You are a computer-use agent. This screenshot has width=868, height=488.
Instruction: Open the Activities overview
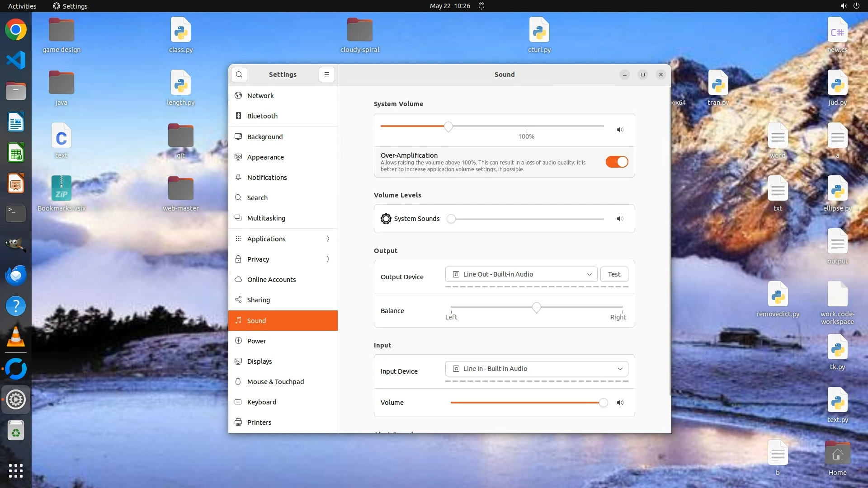coord(22,6)
